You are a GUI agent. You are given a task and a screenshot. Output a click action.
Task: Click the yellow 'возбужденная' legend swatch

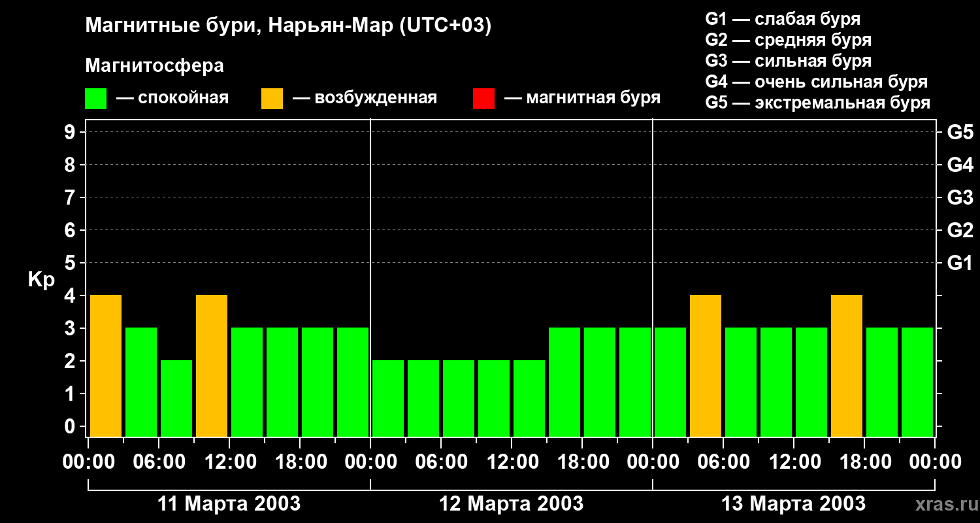272,99
